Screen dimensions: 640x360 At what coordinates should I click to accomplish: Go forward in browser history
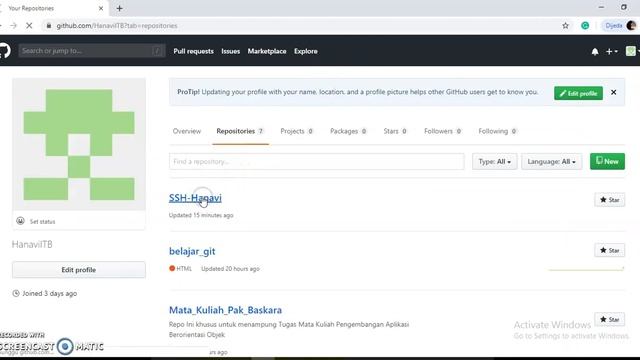pos(13,26)
